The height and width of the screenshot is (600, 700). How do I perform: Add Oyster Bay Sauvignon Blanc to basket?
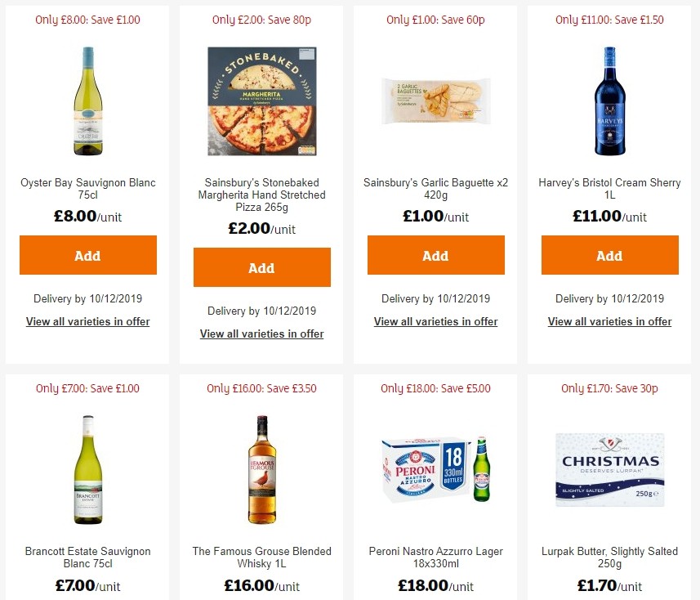(87, 255)
